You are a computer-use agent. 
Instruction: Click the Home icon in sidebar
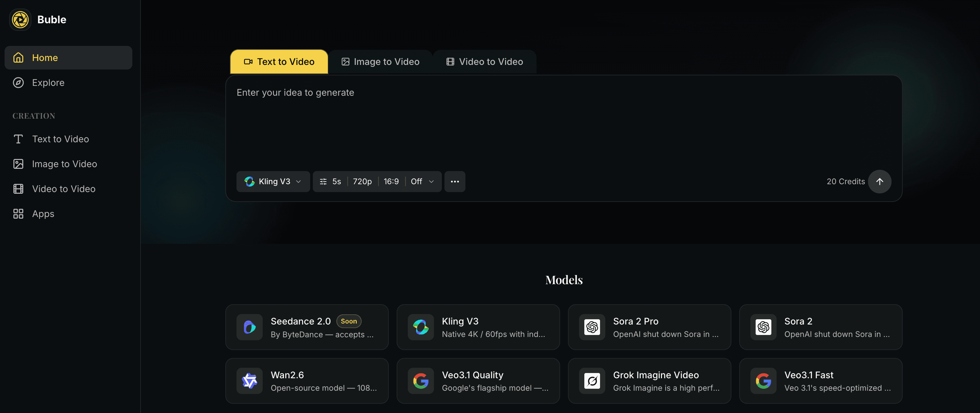pos(18,57)
